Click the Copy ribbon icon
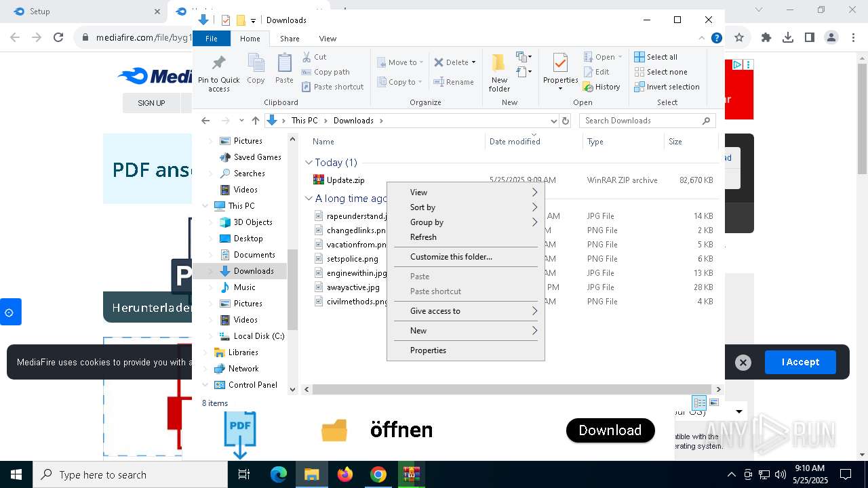Image resolution: width=868 pixels, height=488 pixels. click(256, 69)
